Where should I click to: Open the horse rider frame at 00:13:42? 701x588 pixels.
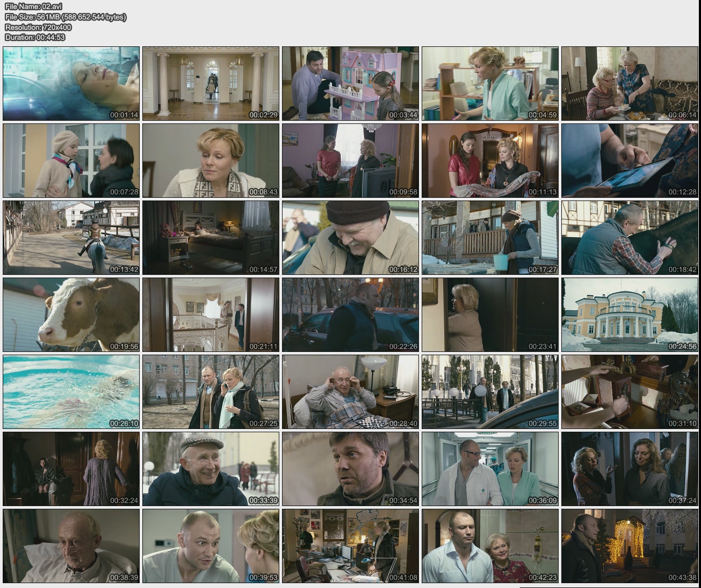coord(71,238)
